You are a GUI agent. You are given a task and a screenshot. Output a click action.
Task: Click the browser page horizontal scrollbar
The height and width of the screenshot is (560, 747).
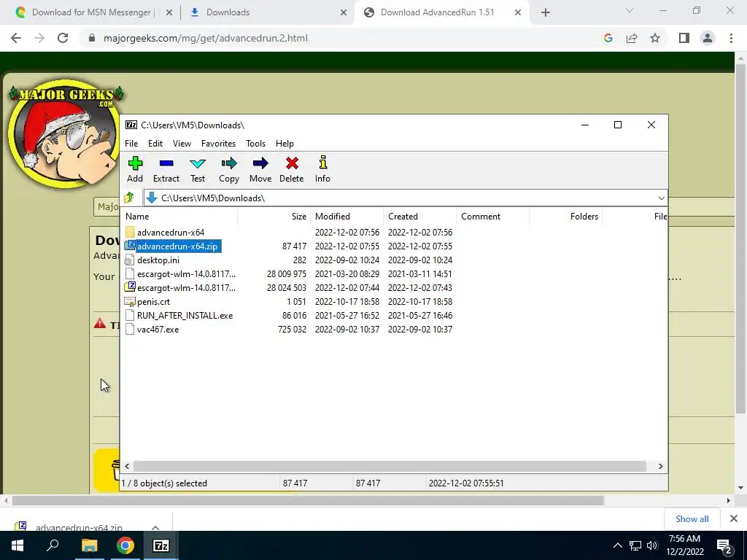(x=309, y=500)
